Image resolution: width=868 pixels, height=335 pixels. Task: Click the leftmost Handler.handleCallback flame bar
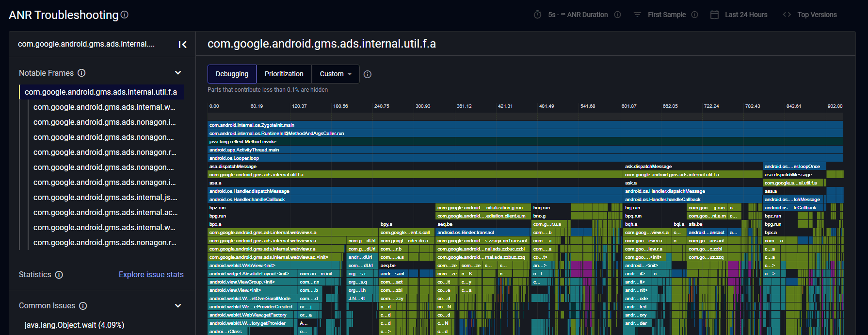pos(415,200)
